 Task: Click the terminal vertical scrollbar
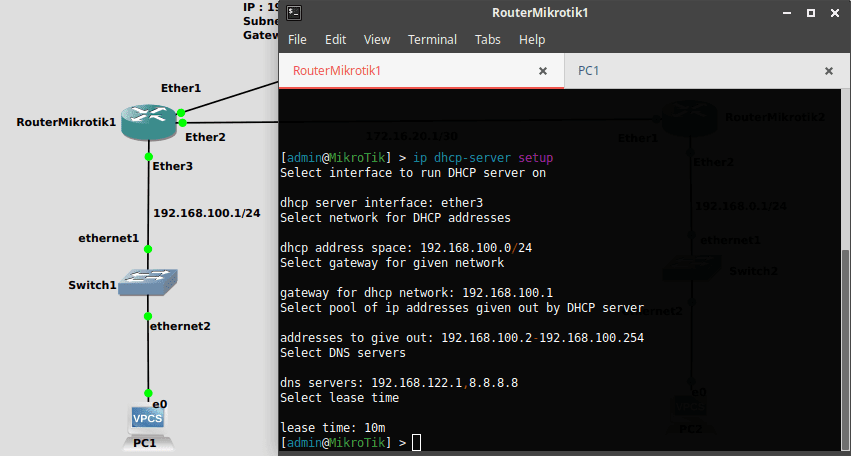(x=846, y=350)
